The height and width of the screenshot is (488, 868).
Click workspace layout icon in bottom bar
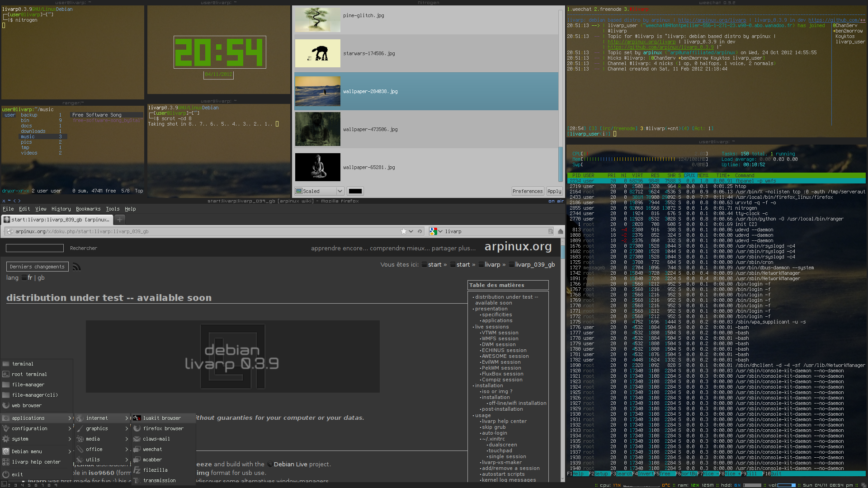coord(3,485)
